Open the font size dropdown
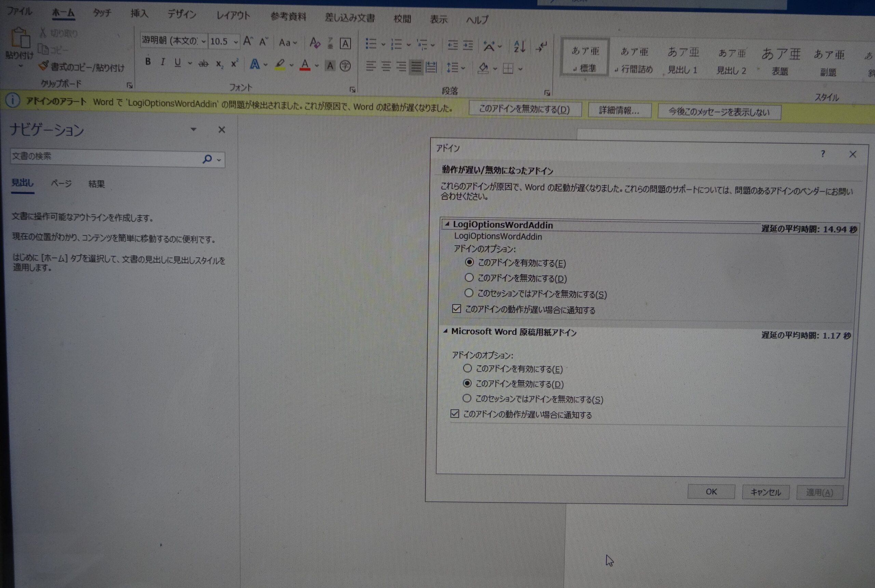Viewport: 875px width, 588px height. (x=235, y=42)
